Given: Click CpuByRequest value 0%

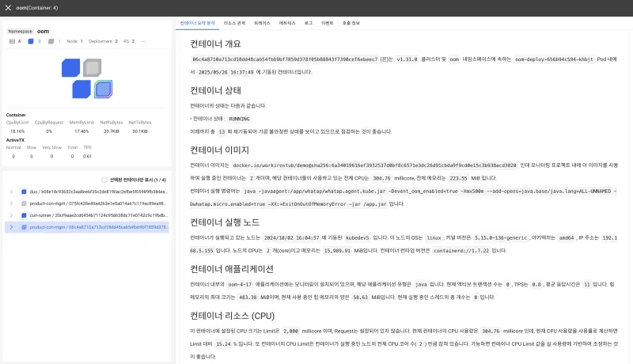Looking at the screenshot, I should tap(49, 131).
